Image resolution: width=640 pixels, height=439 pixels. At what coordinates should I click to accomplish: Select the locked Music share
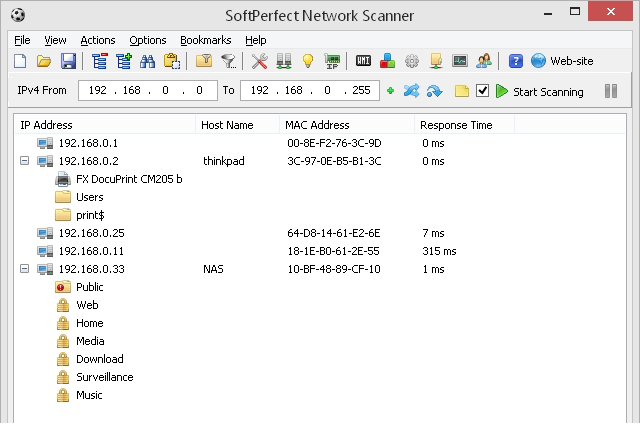(x=79, y=395)
